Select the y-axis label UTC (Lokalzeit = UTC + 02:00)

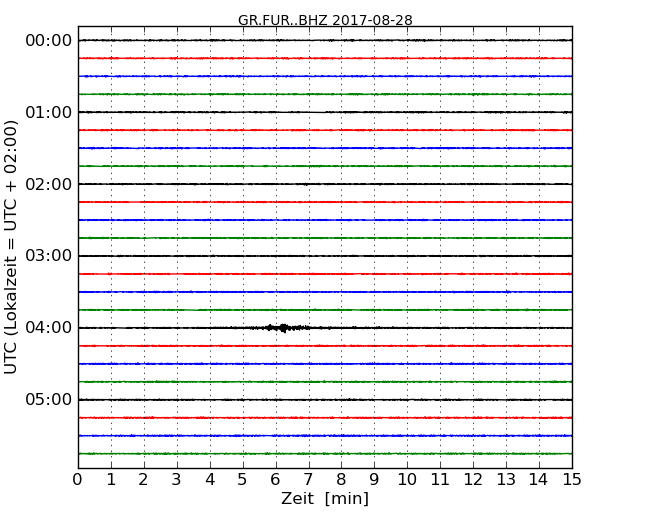coord(11,247)
